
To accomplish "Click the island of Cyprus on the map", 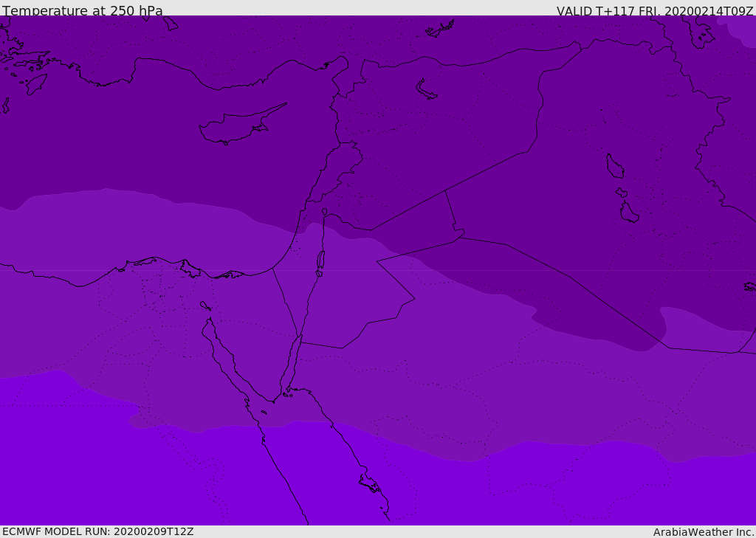I will (x=241, y=125).
